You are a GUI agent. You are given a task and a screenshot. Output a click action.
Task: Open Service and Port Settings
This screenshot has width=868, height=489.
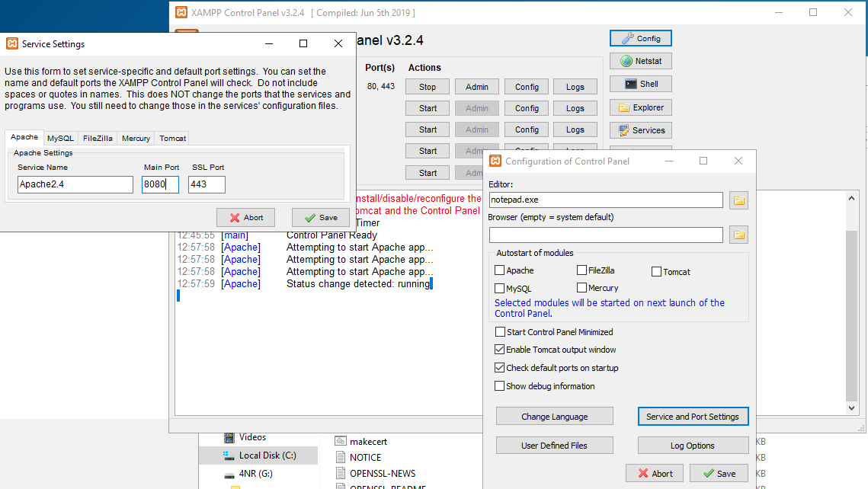click(x=693, y=417)
